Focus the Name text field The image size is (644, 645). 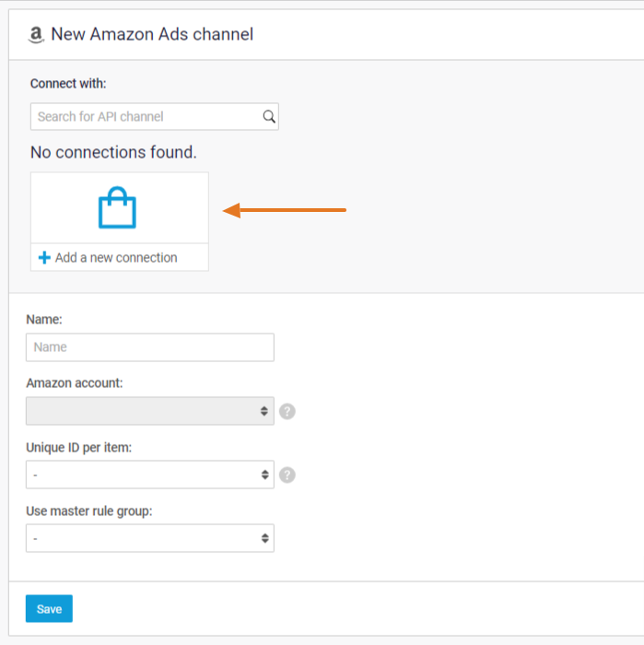click(x=149, y=347)
